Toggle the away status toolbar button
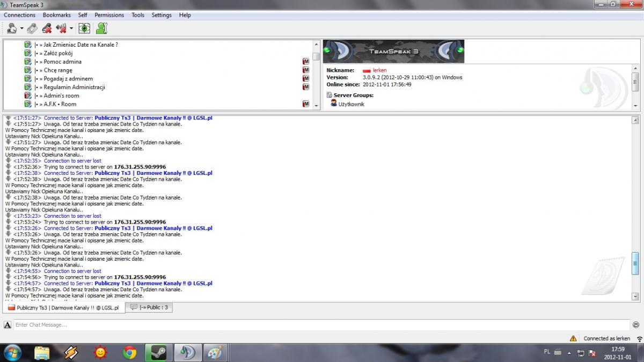Screen dimensions: 644x362 click(11, 28)
